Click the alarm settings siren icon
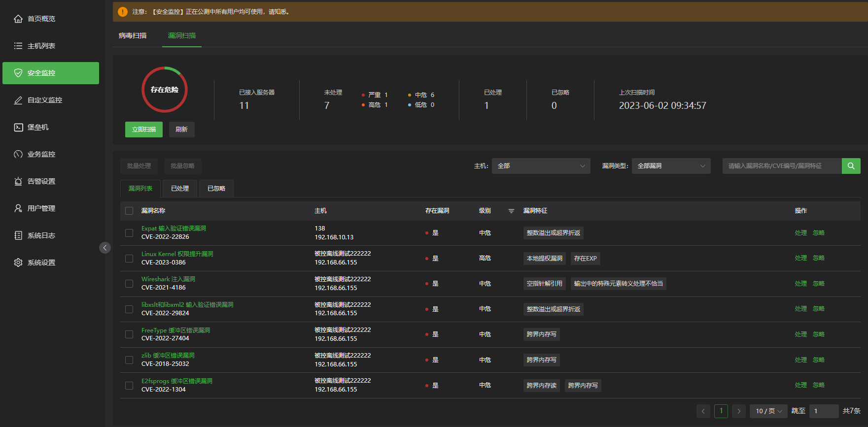 pos(18,181)
